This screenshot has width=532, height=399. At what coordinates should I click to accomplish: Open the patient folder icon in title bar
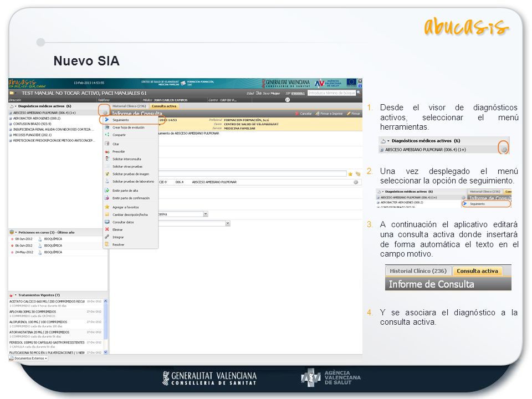12,93
